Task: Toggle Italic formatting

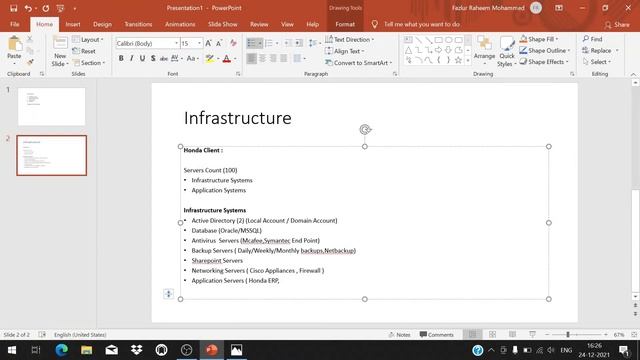Action: 131,58
